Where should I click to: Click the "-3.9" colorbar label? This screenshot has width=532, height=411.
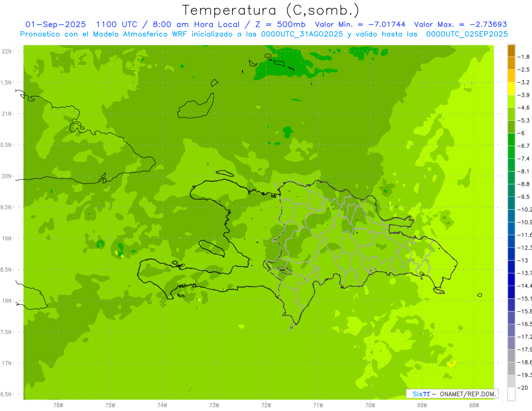point(524,95)
